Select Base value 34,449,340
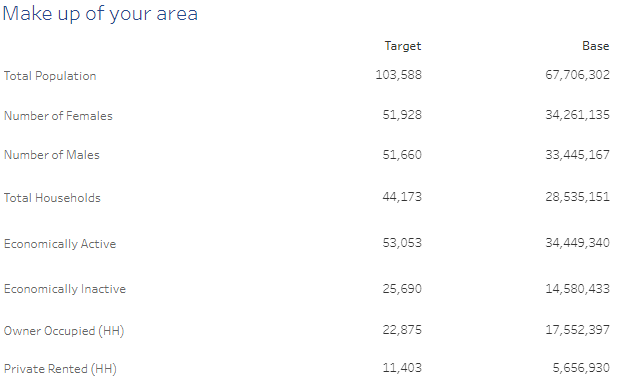 tap(577, 243)
